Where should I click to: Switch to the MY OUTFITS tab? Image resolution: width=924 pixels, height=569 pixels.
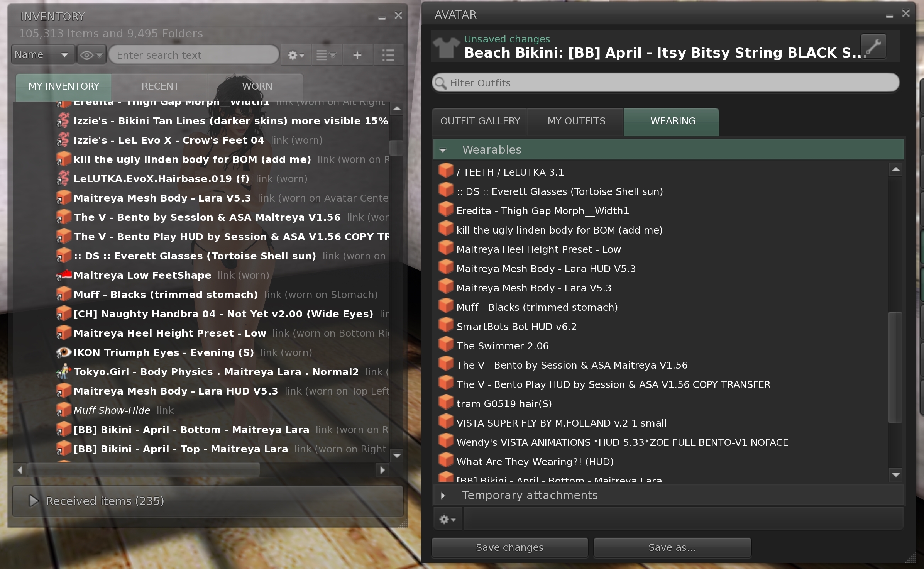click(x=576, y=121)
